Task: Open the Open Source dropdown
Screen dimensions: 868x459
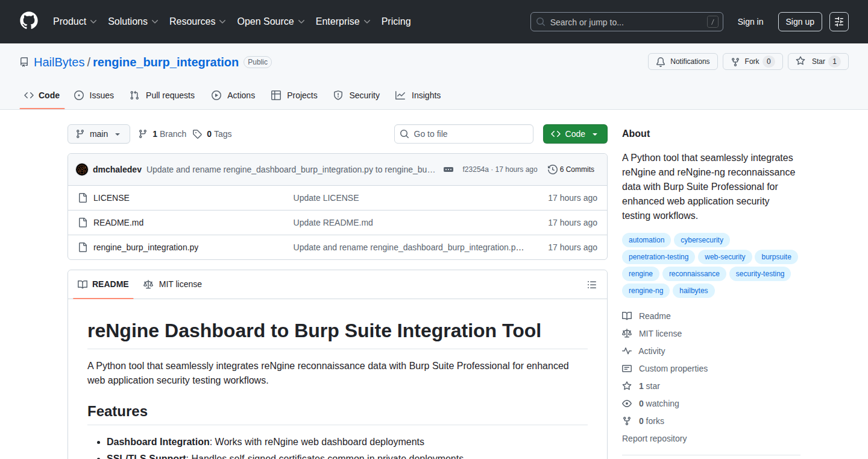Action: (x=271, y=21)
